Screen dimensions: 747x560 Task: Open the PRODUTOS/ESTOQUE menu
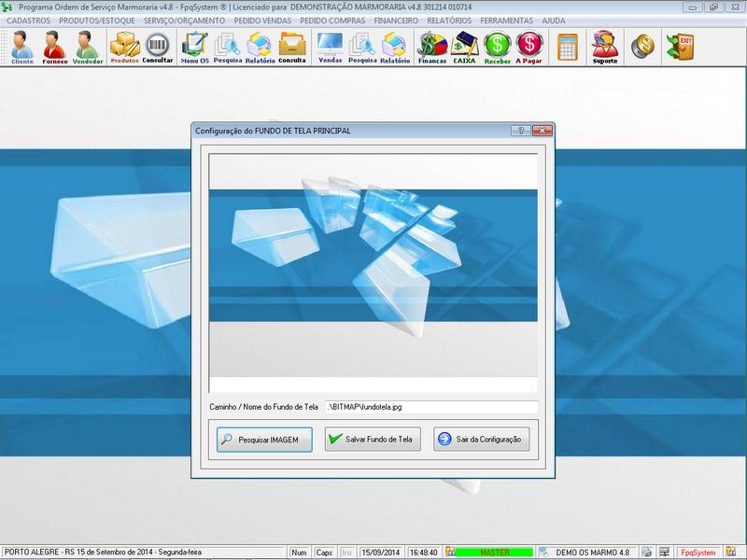97,21
